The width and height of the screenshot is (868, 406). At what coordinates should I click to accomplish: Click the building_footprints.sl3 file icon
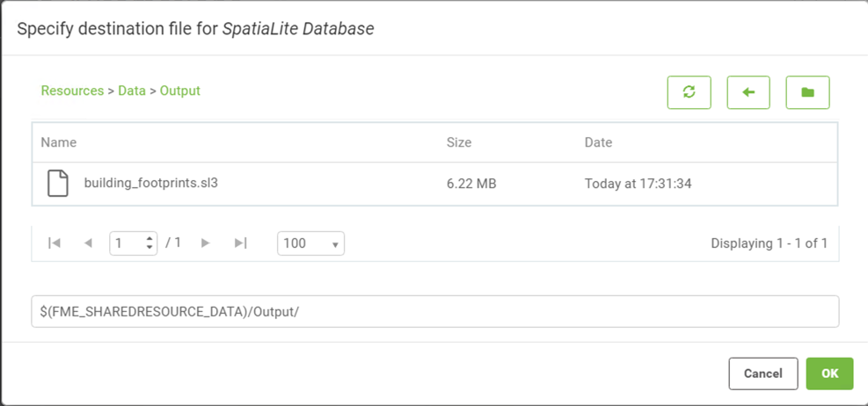tap(57, 184)
